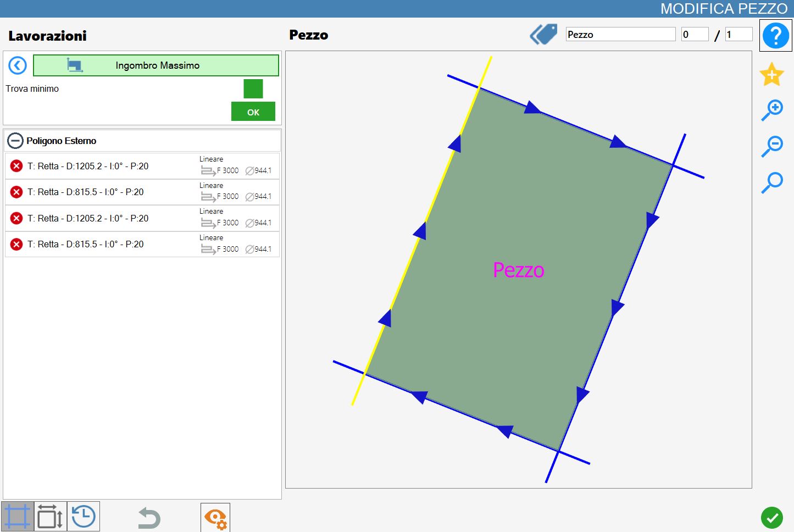The image size is (794, 532).
Task: Open the history clock icon
Action: tap(84, 517)
